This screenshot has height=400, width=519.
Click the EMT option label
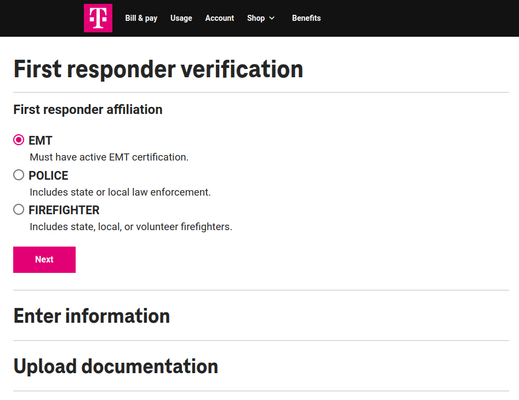[x=40, y=140]
